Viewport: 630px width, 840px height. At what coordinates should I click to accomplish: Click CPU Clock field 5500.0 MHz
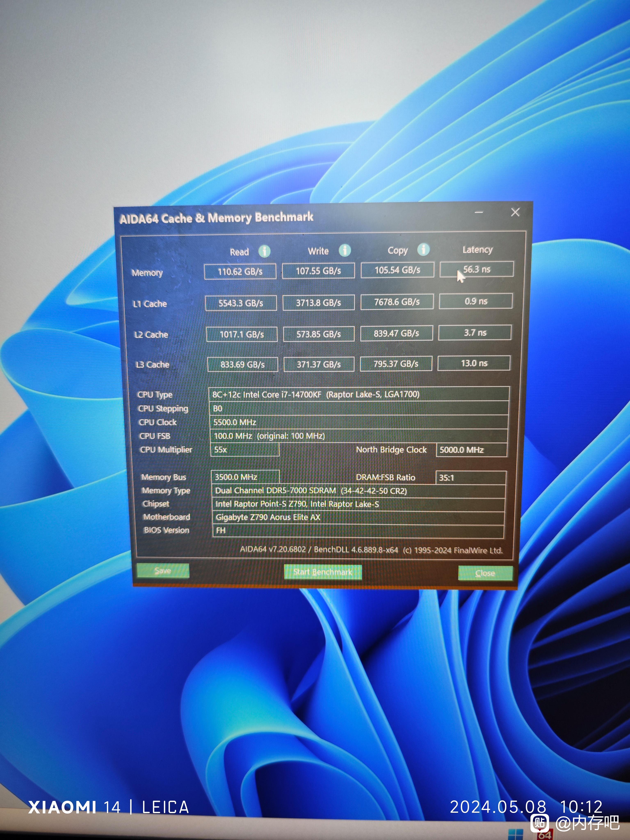coord(359,422)
